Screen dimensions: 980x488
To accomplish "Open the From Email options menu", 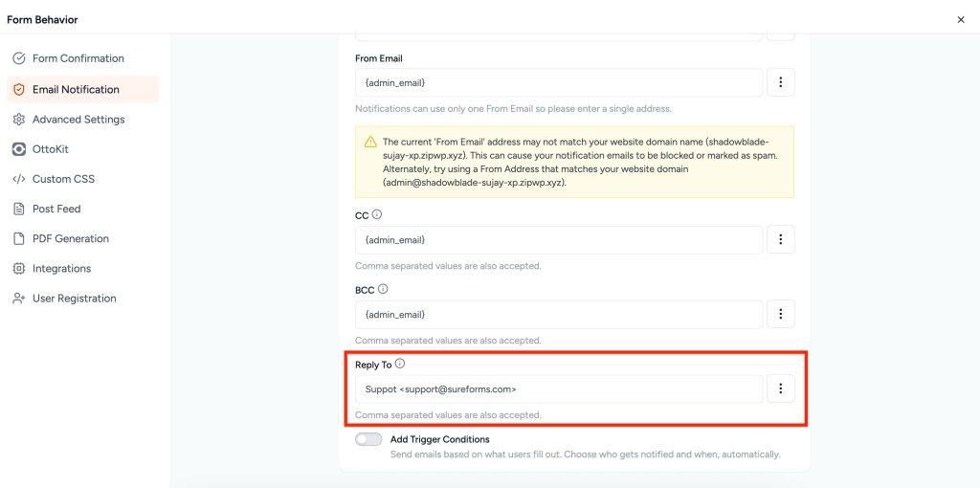I will 781,82.
